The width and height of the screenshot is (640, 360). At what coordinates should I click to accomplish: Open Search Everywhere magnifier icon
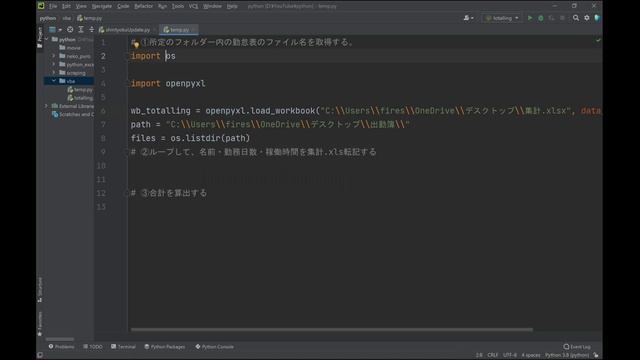[x=576, y=18]
